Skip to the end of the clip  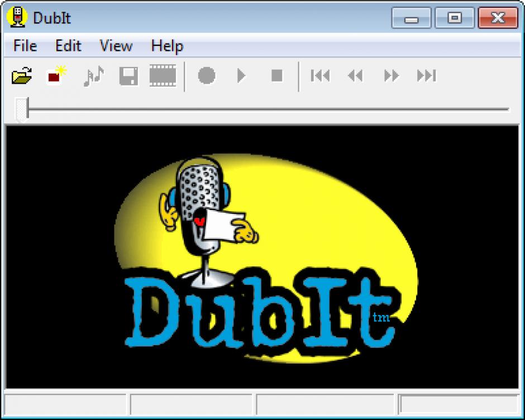pyautogui.click(x=427, y=76)
